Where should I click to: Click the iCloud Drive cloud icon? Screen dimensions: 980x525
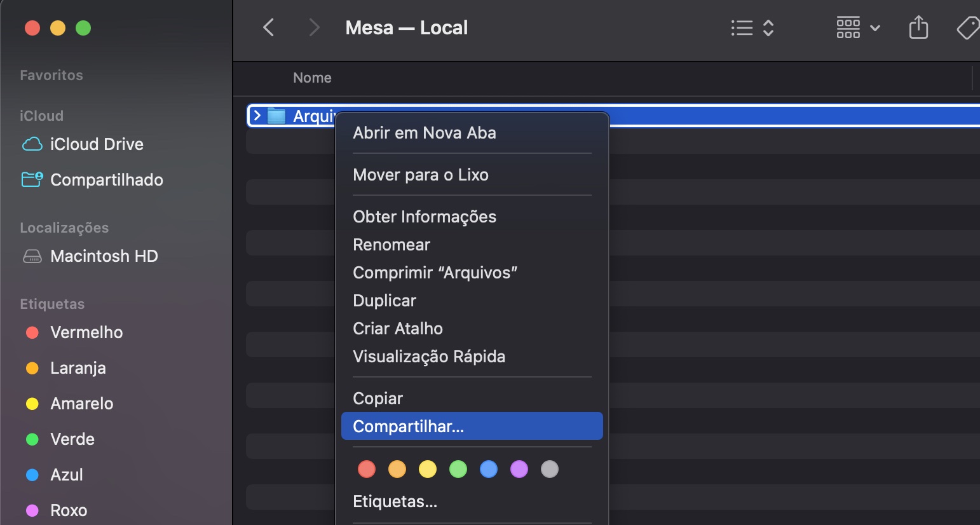31,144
